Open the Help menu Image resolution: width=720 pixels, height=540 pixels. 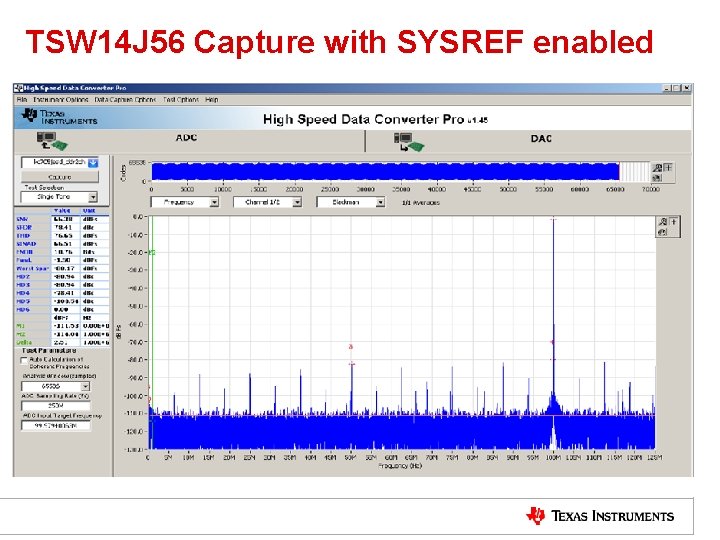[x=212, y=100]
